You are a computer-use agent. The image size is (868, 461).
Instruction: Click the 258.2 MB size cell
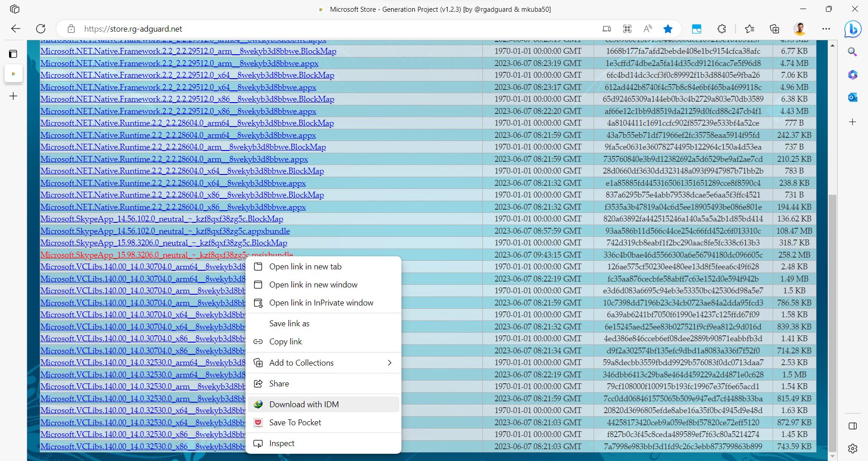794,255
